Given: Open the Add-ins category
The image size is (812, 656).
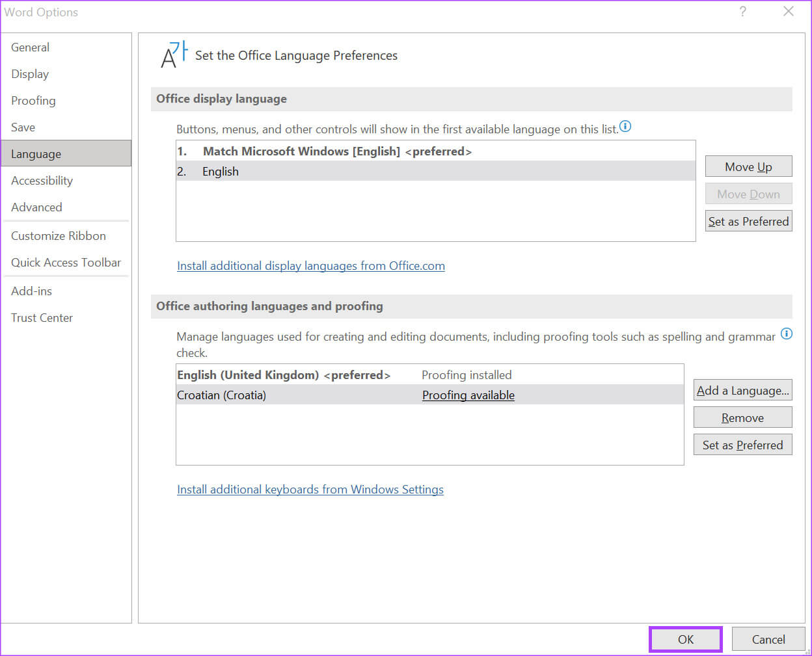Looking at the screenshot, I should (x=66, y=291).
